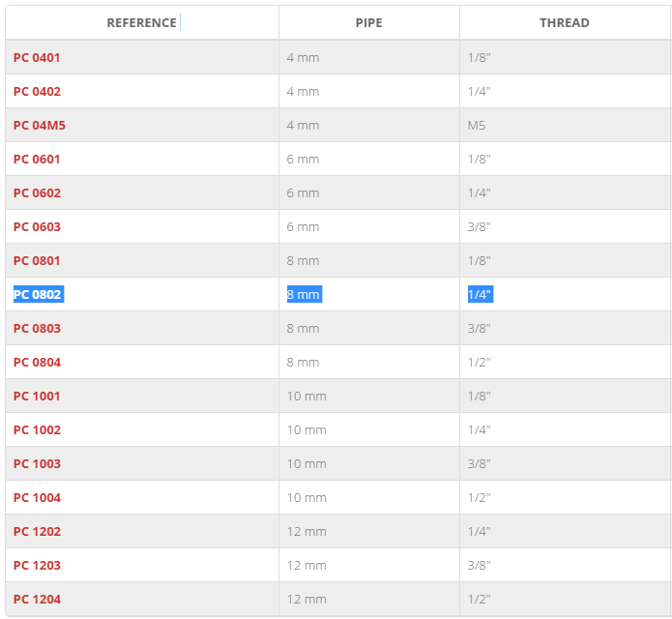This screenshot has height=619, width=672.
Task: Click the highlighted PC 0802 reference
Action: (x=39, y=294)
